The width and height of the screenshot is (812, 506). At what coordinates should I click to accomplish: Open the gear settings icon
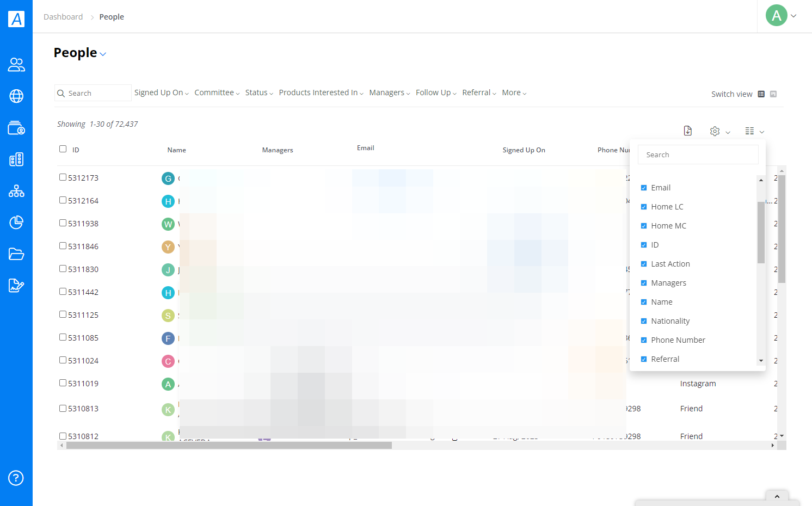(715, 131)
